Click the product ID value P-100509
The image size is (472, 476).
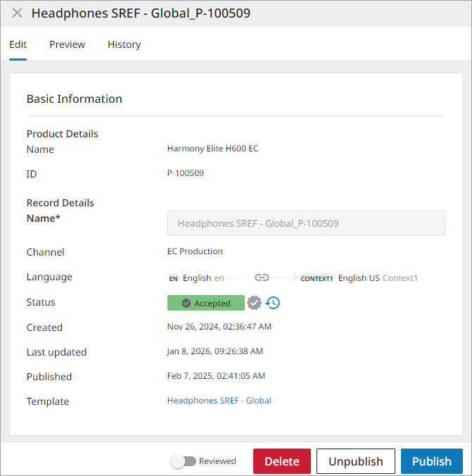[185, 173]
